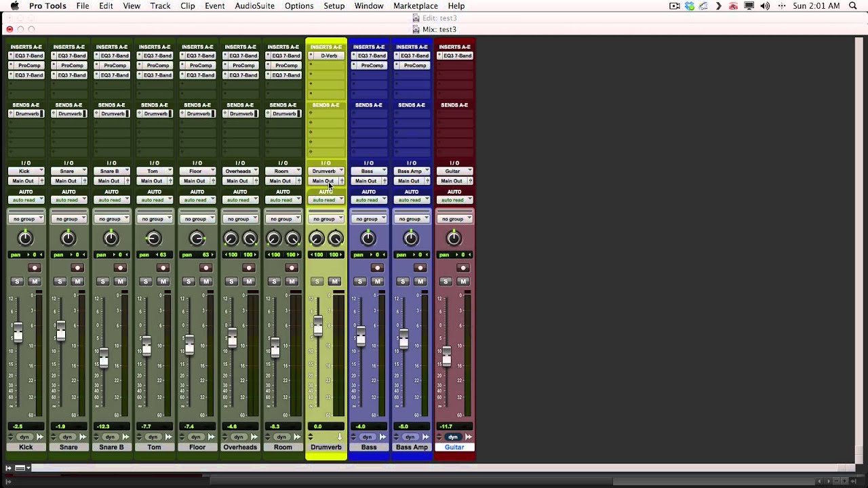868x488 pixels.
Task: Select the left pan knob on Room
Action: pos(273,239)
